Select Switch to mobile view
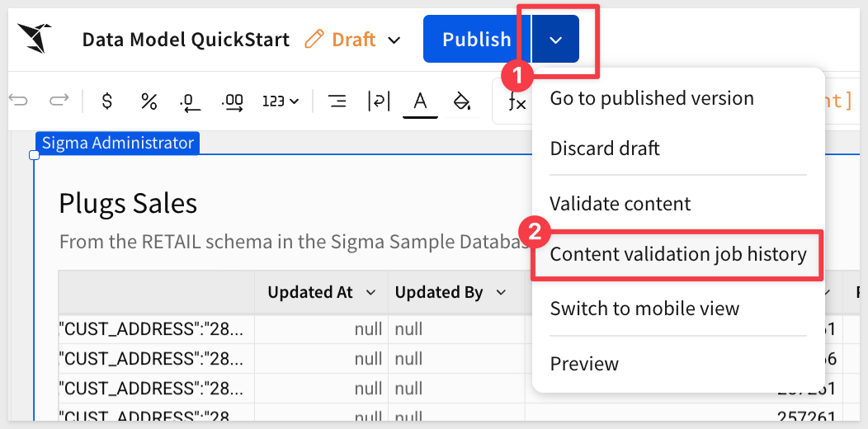 click(x=644, y=309)
